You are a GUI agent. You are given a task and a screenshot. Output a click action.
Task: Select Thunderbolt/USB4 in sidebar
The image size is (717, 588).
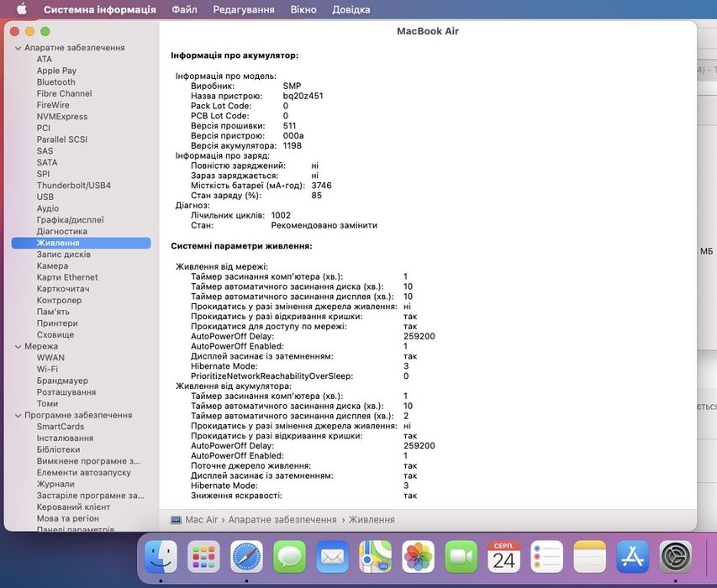point(74,185)
